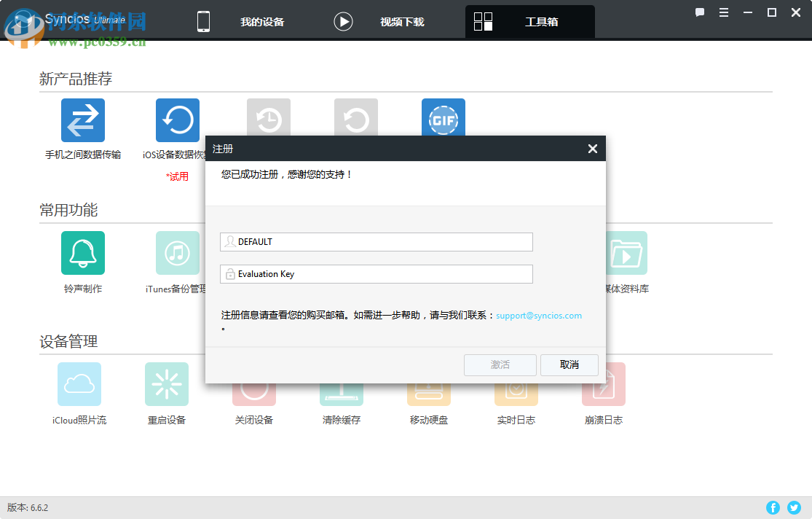
Task: Click the external storage (移动硬盘) icon
Action: [x=428, y=384]
